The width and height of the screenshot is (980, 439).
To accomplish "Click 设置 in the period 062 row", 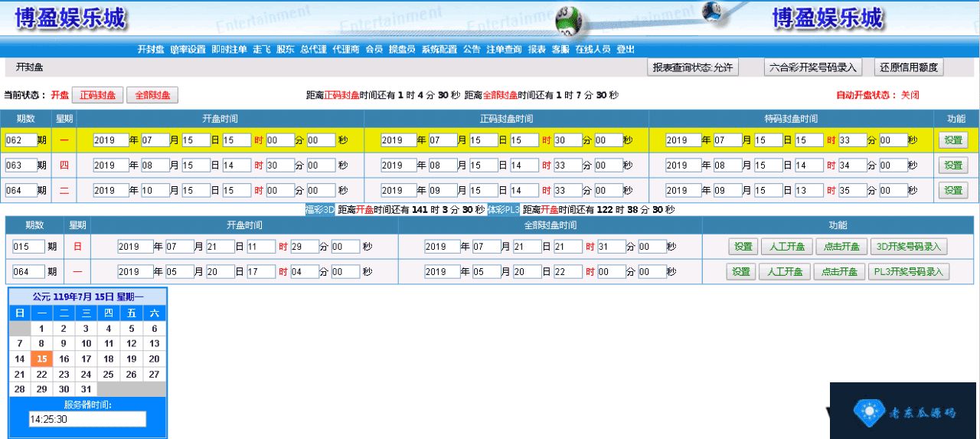I will click(952, 140).
